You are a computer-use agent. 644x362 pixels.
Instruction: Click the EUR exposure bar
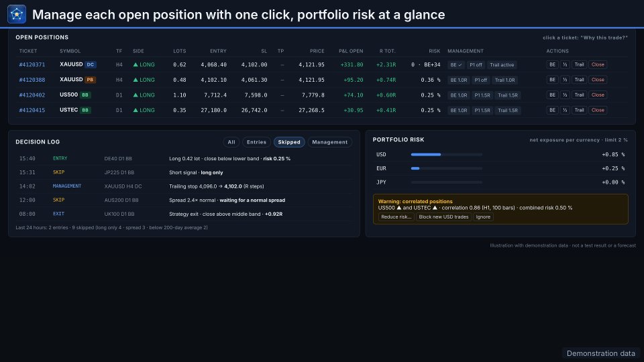tap(447, 169)
